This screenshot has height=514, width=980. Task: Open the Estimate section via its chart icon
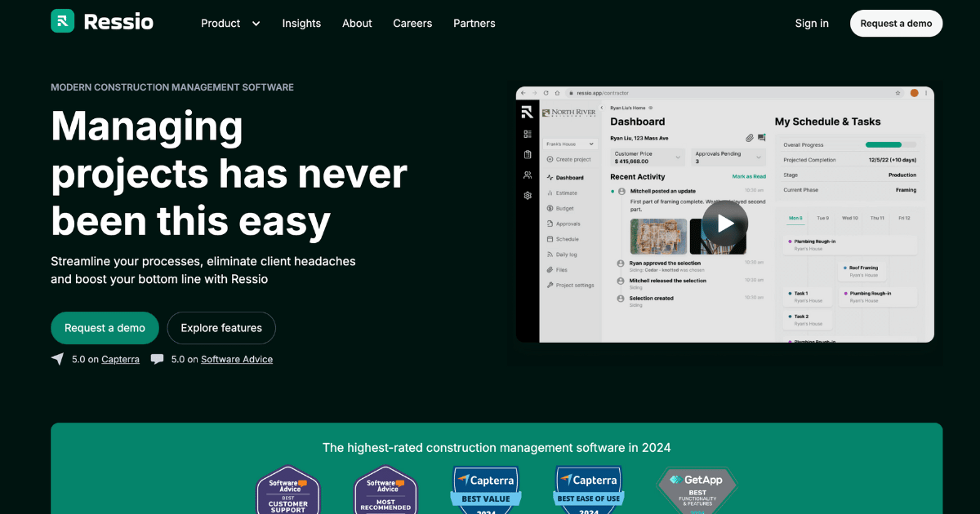tap(550, 193)
